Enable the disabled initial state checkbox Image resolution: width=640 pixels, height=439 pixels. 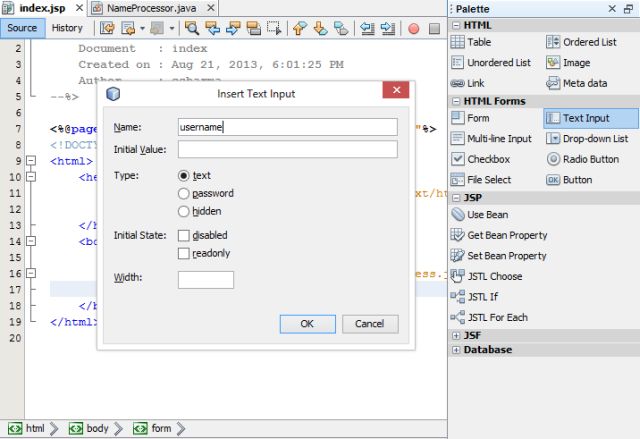click(184, 235)
